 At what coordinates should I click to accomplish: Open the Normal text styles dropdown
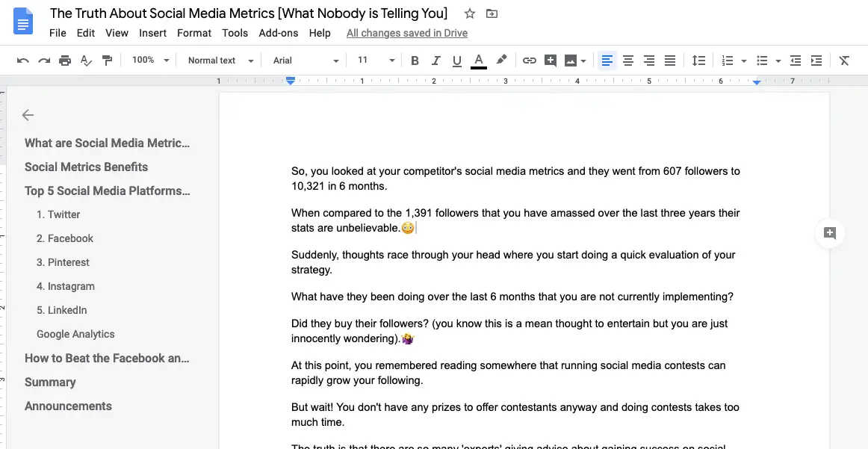[x=220, y=61]
